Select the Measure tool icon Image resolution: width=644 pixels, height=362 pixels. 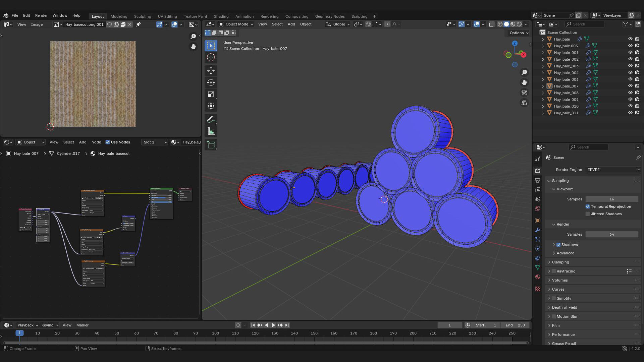pyautogui.click(x=211, y=131)
